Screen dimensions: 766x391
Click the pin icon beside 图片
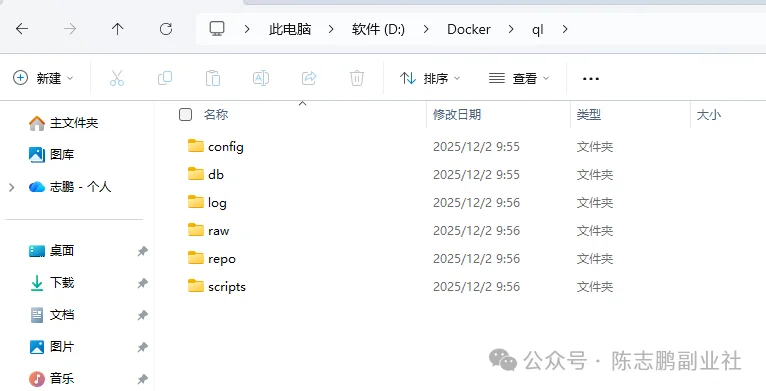[x=142, y=347]
